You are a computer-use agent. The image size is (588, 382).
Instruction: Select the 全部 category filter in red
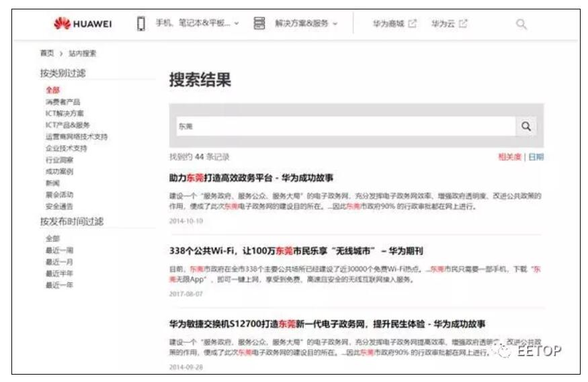click(53, 90)
